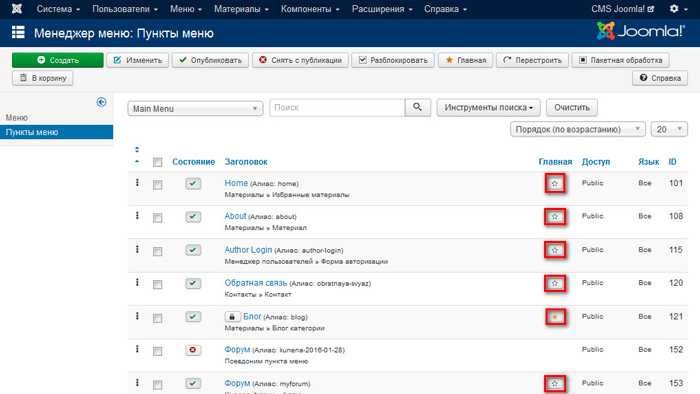Open the 20 items per page dropdown
This screenshot has height=394, width=700.
click(x=669, y=129)
